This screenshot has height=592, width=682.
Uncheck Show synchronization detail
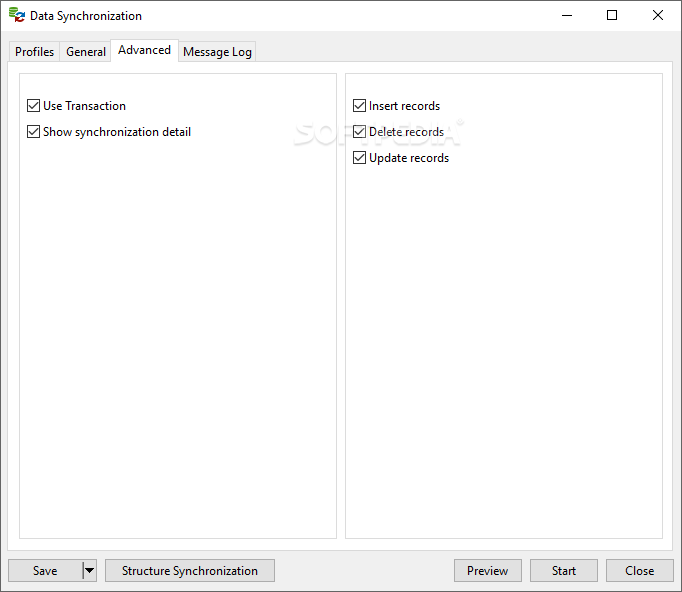33,132
